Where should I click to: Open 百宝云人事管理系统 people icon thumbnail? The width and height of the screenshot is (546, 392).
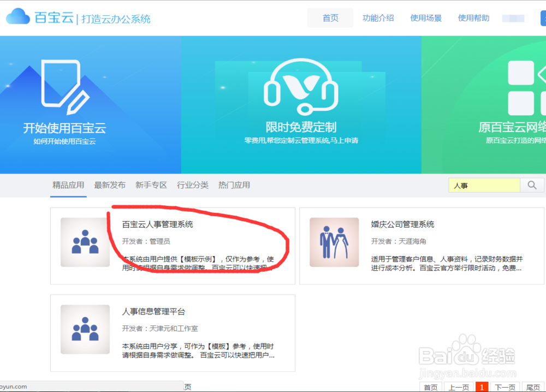pos(85,242)
